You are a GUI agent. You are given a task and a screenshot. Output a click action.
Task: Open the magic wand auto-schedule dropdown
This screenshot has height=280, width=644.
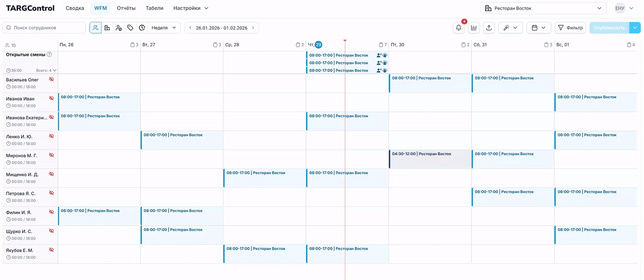[510, 28]
